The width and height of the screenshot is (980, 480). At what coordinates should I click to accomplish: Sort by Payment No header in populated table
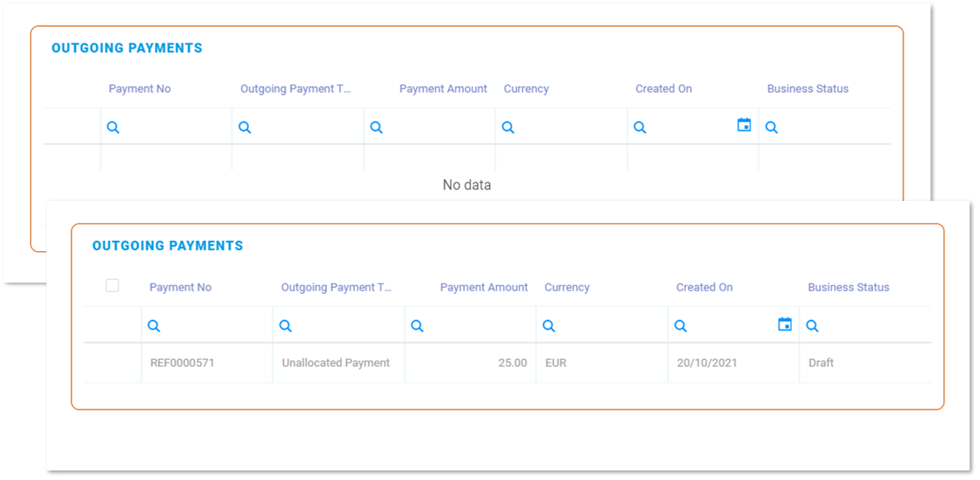pyautogui.click(x=180, y=288)
